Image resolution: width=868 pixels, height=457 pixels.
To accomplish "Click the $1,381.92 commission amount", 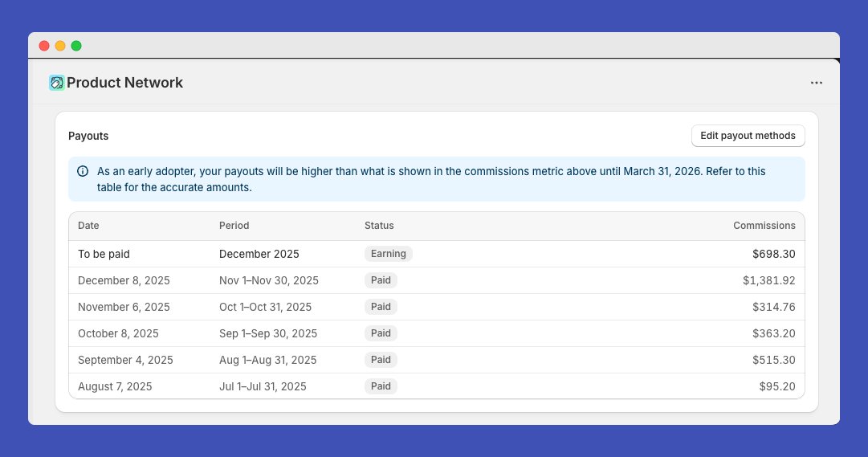I will point(769,281).
